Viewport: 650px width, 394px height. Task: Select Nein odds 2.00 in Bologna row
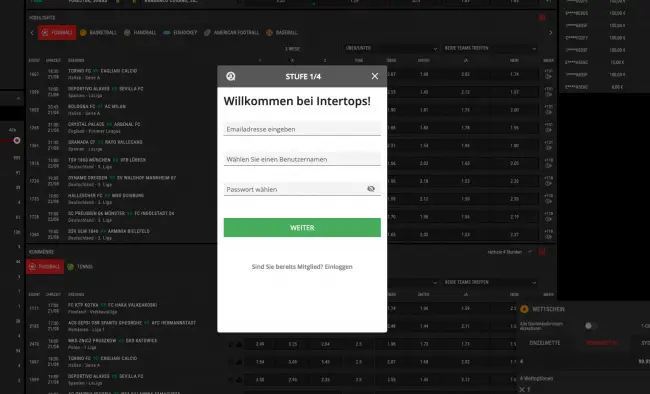(x=514, y=110)
